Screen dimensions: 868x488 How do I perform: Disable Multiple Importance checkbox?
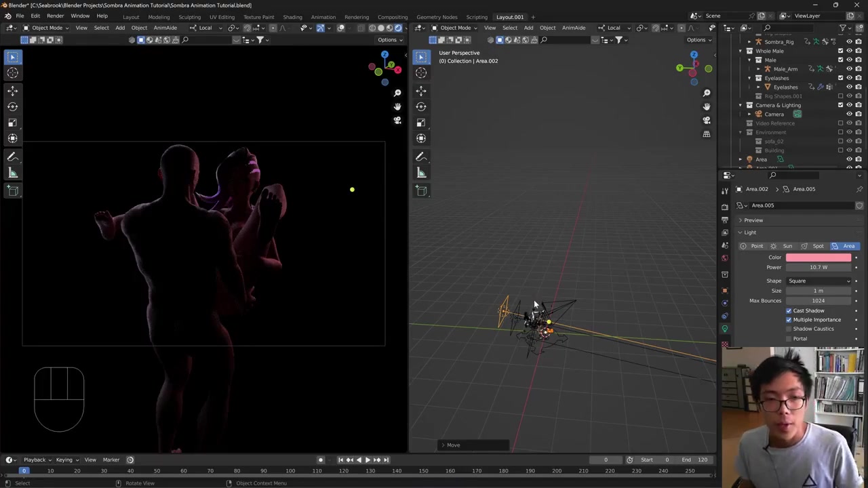point(789,320)
